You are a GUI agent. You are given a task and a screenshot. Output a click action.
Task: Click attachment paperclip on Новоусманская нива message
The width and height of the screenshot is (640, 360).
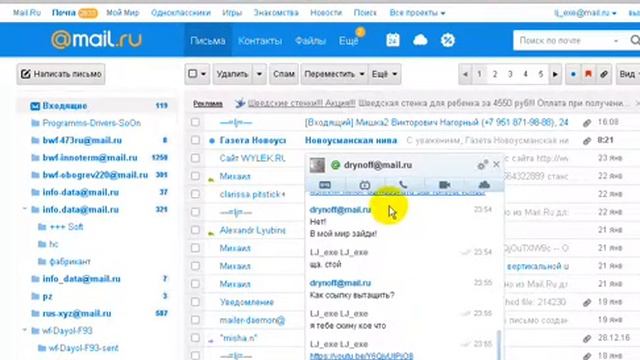pos(587,141)
